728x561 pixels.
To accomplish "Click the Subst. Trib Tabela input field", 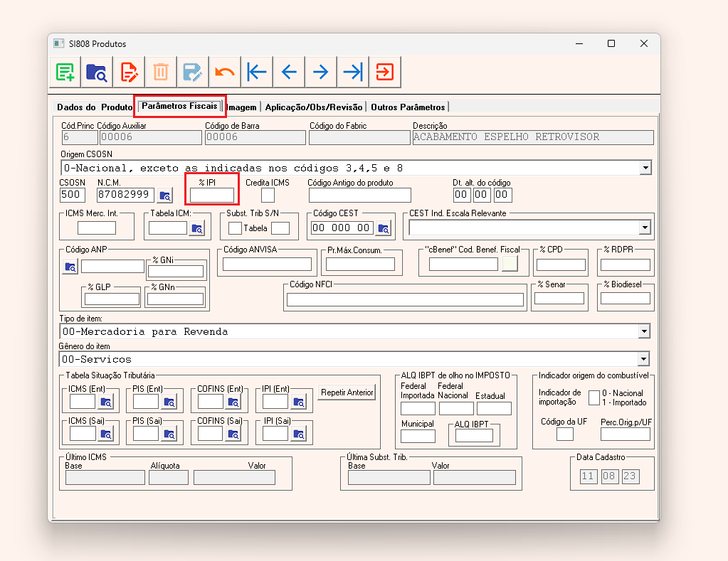I will pos(280,228).
